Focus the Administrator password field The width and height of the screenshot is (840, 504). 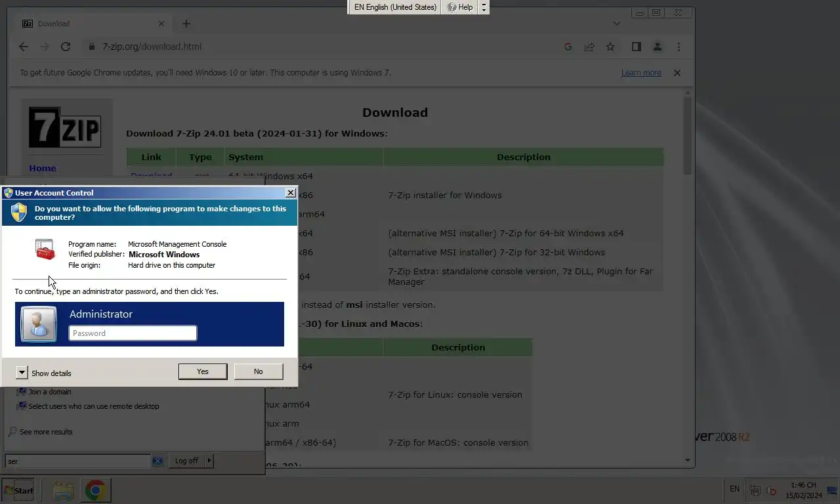pyautogui.click(x=133, y=333)
